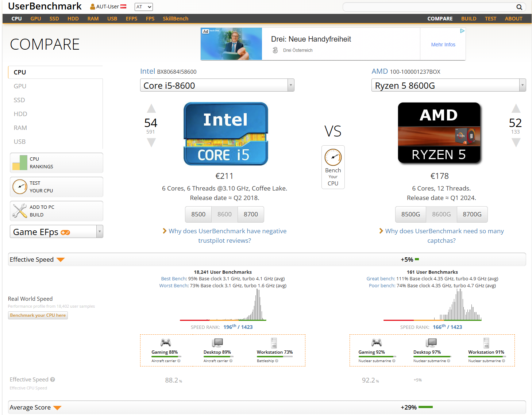Switch AMD model to 8500G
The width and height of the screenshot is (532, 415).
coord(411,214)
